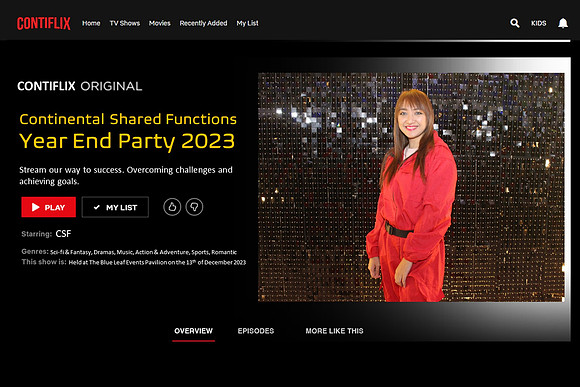Open Recently Added page
The image size is (580, 387).
203,23
